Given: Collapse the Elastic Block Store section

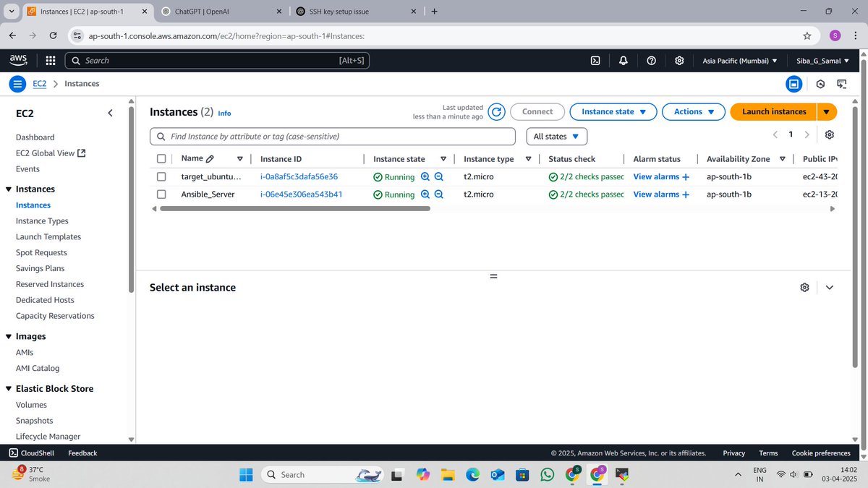Looking at the screenshot, I should [9, 389].
